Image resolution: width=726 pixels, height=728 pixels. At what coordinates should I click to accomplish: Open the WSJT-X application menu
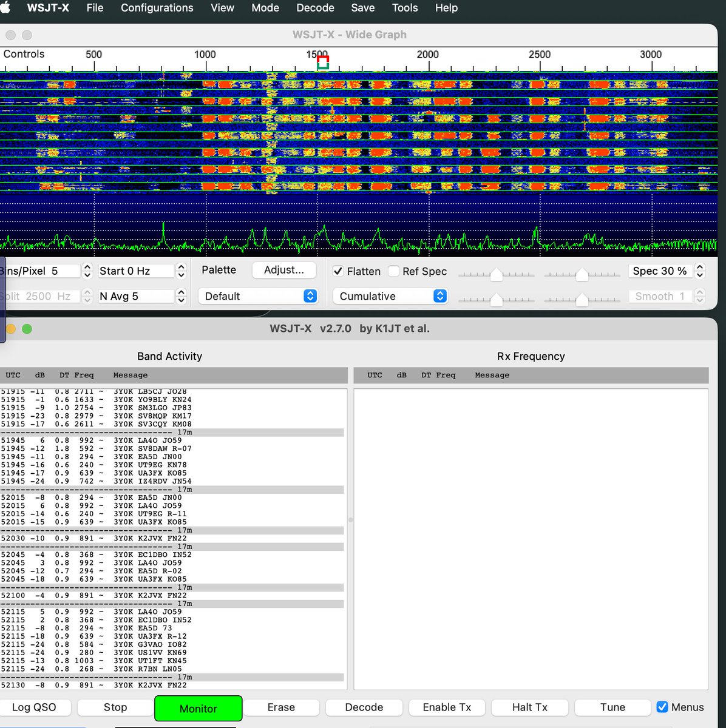[x=48, y=8]
